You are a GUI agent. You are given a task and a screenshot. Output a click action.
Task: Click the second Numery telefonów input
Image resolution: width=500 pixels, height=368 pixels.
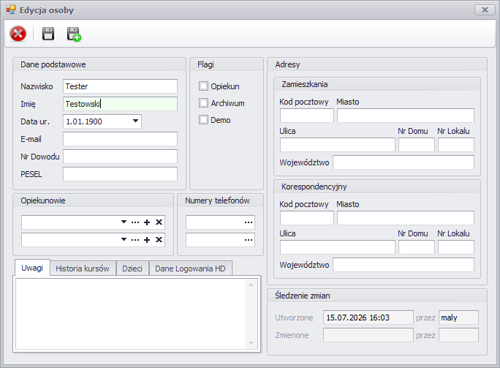[x=220, y=240]
